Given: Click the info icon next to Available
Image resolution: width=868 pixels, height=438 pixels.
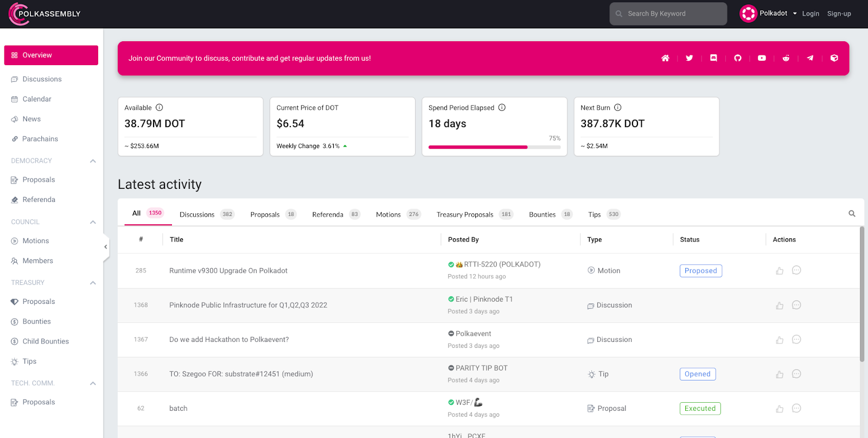Looking at the screenshot, I should point(159,107).
